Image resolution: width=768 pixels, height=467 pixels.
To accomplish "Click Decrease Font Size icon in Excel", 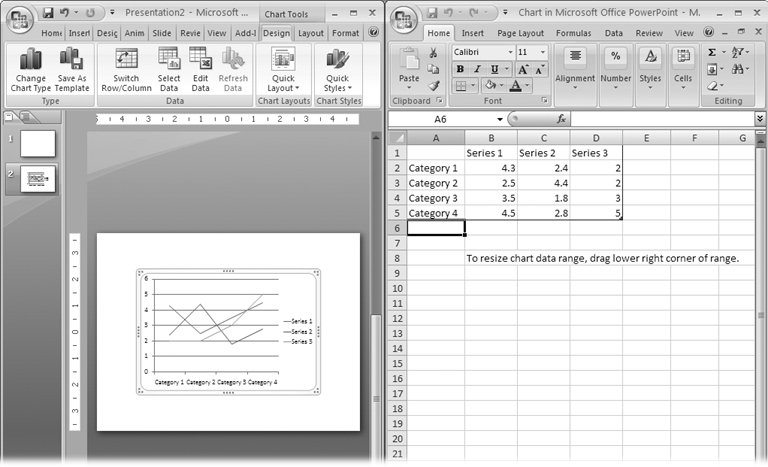I will tap(540, 70).
